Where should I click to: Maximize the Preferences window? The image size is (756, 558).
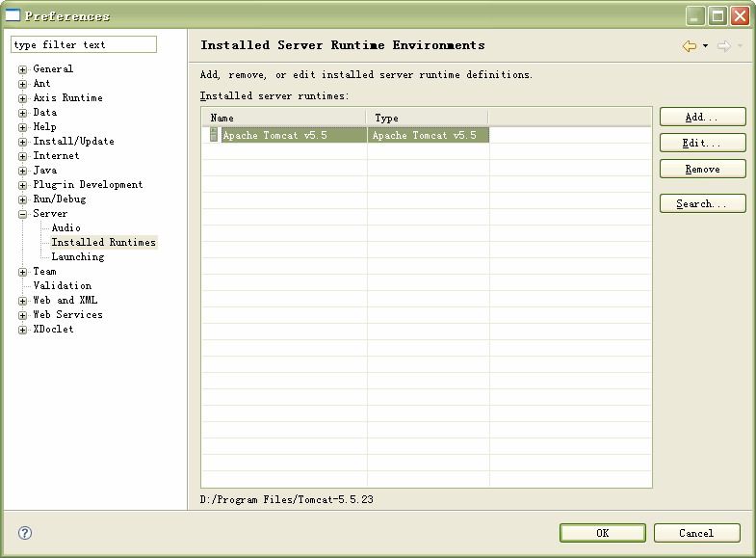[717, 16]
